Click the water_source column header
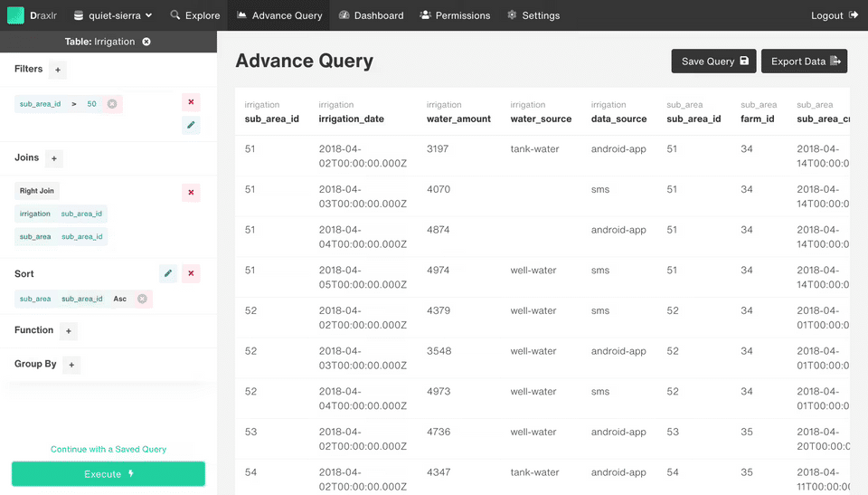The image size is (868, 495). tap(541, 119)
